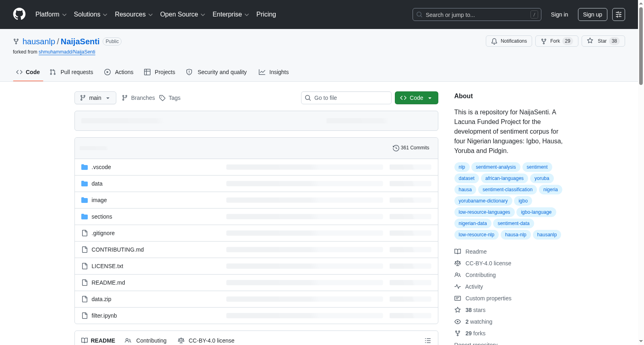
Task: View the 361 Commits history
Action: point(411,148)
